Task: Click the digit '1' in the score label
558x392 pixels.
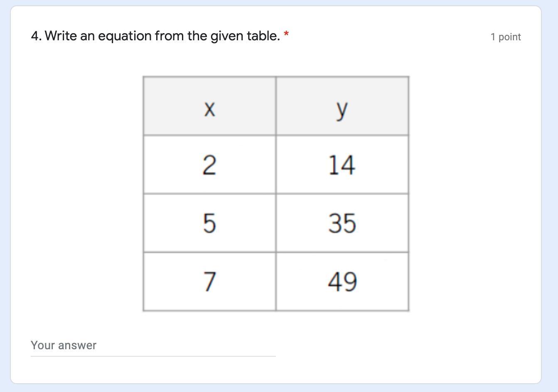Action: click(x=493, y=37)
